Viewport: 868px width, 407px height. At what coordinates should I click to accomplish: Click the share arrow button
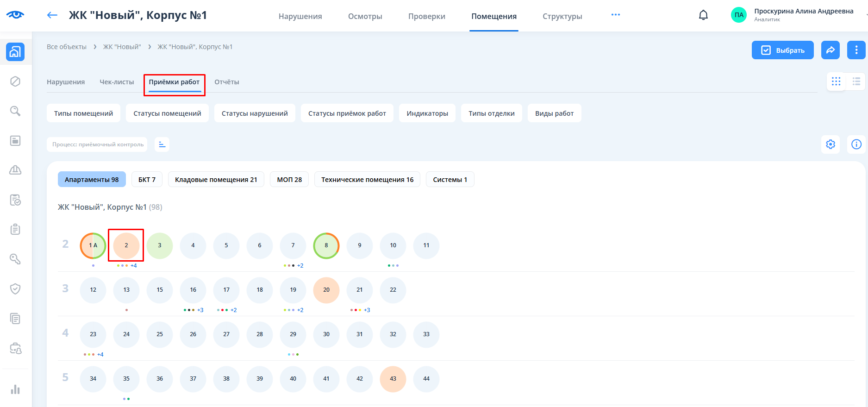[x=831, y=50]
